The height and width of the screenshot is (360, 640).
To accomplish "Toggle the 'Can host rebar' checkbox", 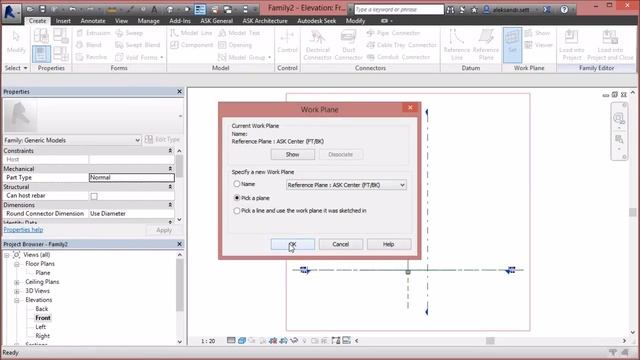I will (x=94, y=196).
